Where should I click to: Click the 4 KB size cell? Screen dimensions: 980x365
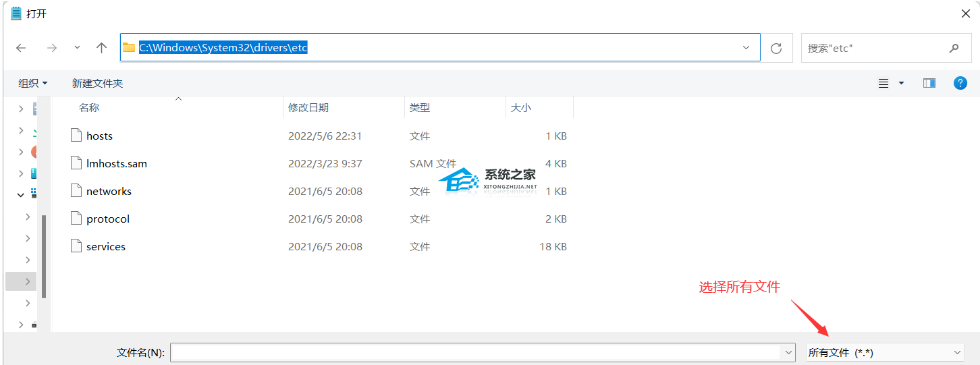coord(556,163)
